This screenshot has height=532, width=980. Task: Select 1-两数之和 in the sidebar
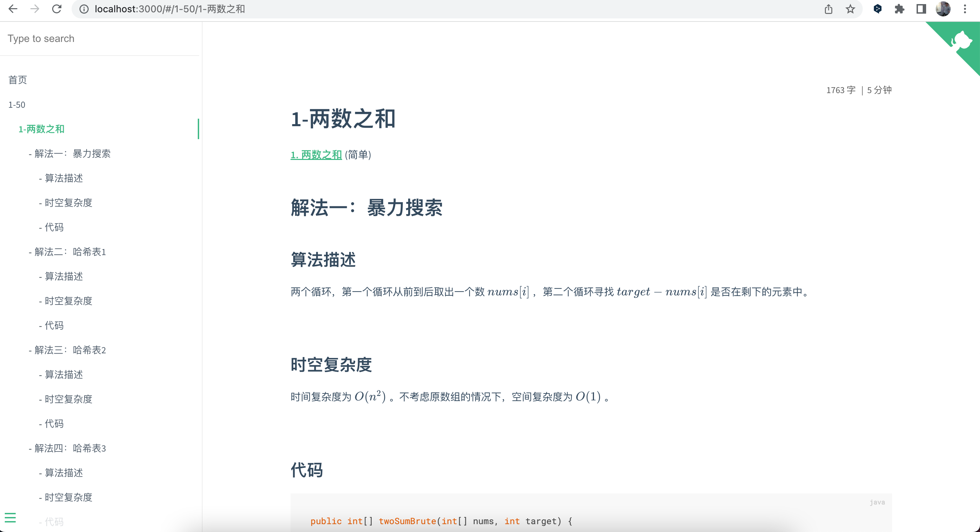[42, 129]
